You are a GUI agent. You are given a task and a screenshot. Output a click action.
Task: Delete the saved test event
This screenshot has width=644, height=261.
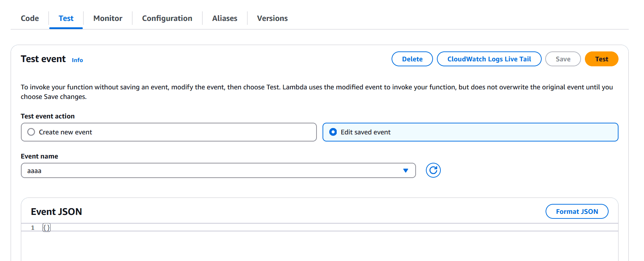[412, 59]
